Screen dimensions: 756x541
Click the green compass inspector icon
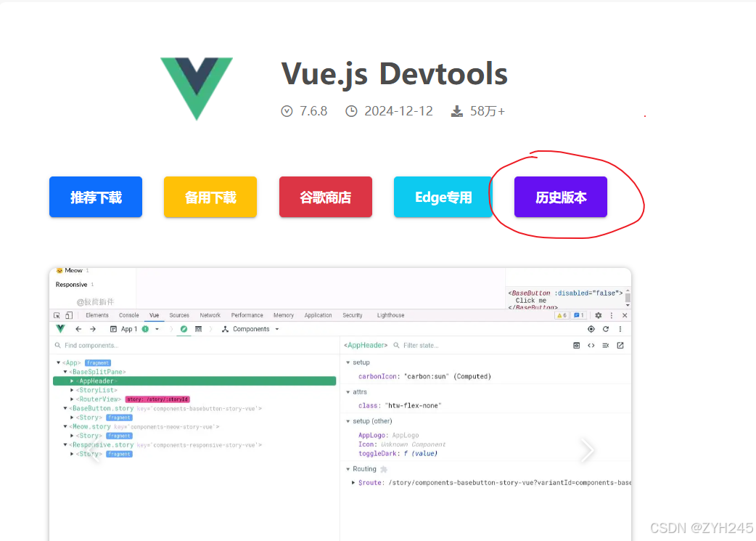[x=184, y=329]
